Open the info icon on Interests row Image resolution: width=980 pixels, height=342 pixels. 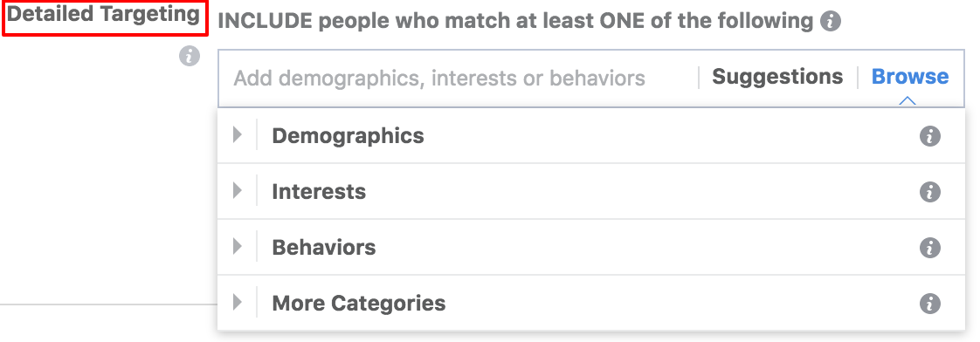click(930, 192)
